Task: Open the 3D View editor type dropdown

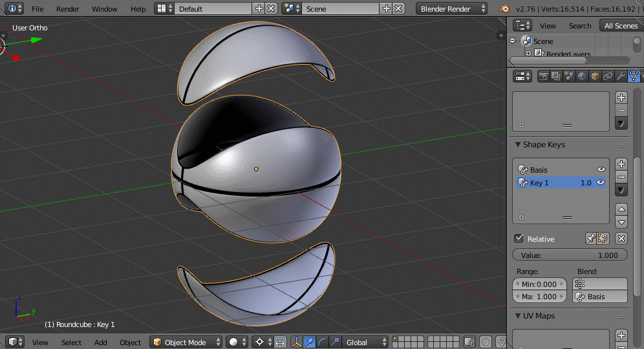Action: pyautogui.click(x=16, y=342)
